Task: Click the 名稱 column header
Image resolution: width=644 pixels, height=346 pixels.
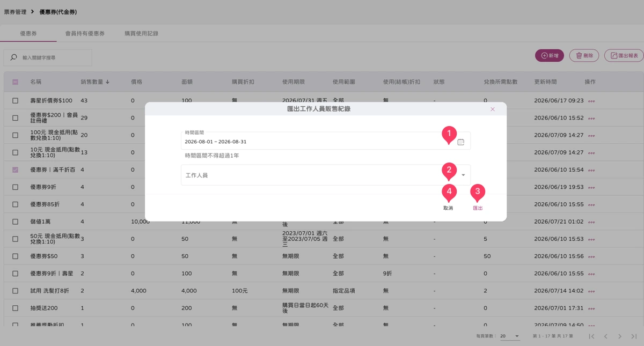Action: pos(36,82)
